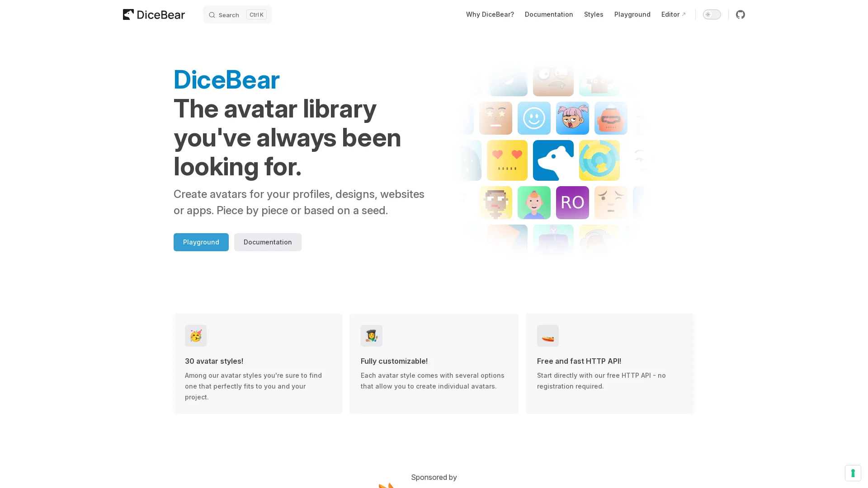Go to Documentation in the navbar
This screenshot has width=868, height=488.
[549, 14]
